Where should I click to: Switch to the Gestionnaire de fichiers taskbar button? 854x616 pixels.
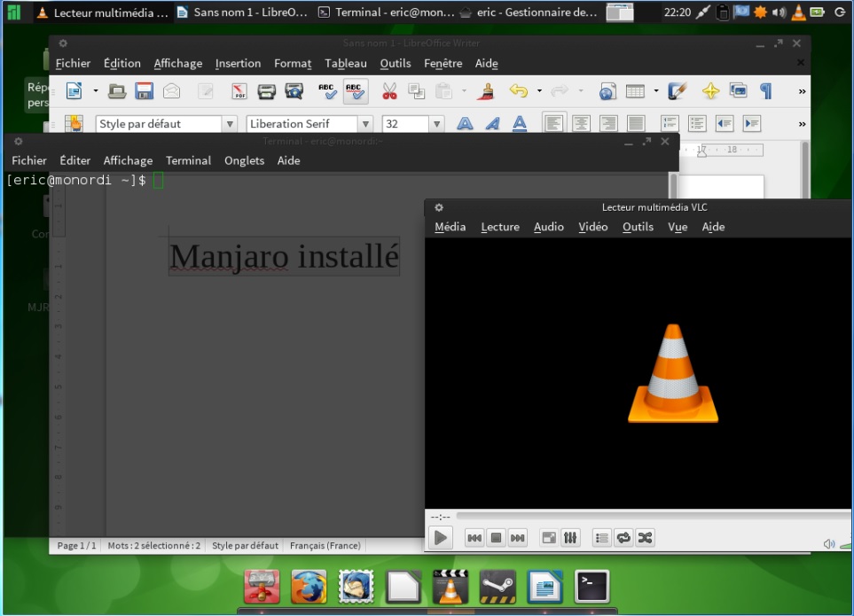point(529,12)
